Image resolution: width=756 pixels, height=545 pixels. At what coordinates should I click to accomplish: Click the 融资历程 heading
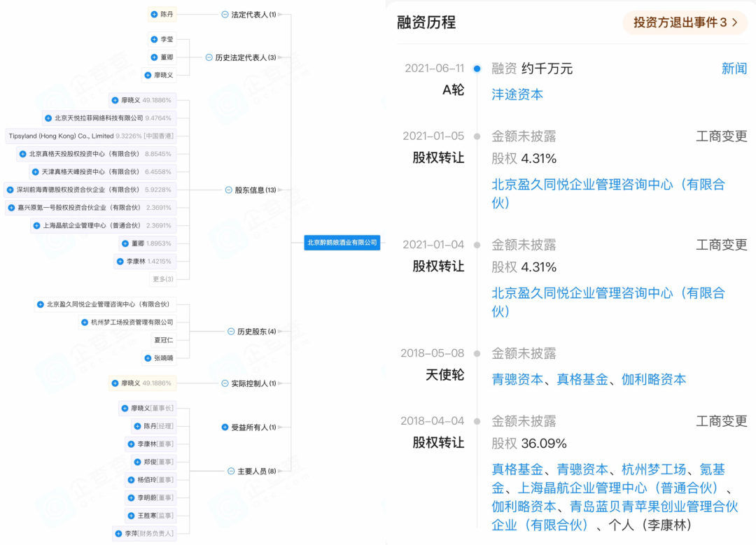coord(426,22)
